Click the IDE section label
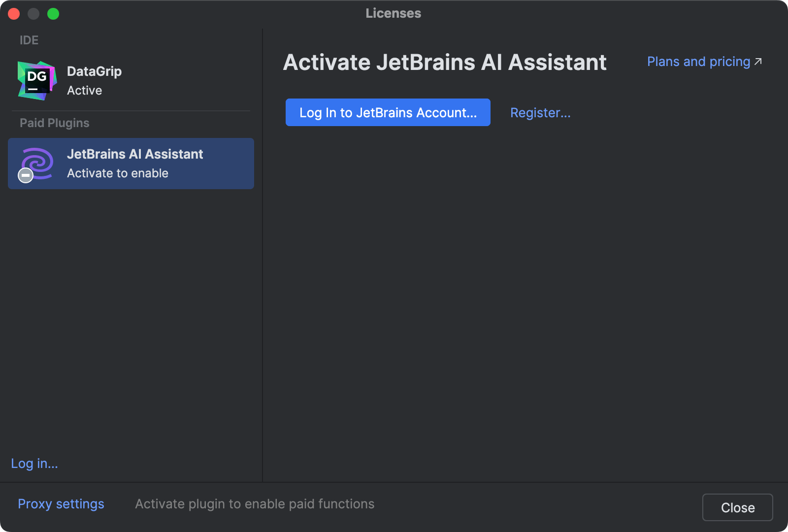The image size is (788, 532). coord(29,40)
